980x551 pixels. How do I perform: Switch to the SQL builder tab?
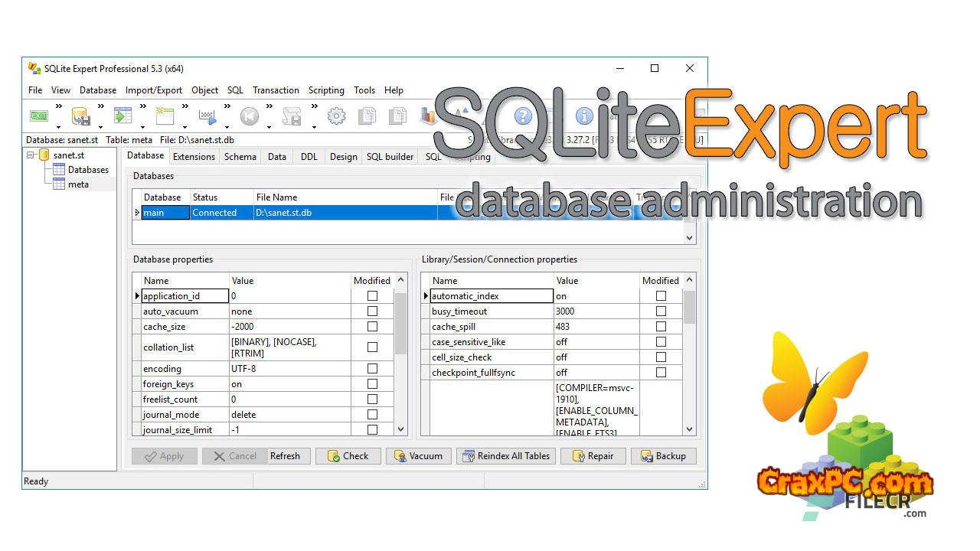click(390, 157)
